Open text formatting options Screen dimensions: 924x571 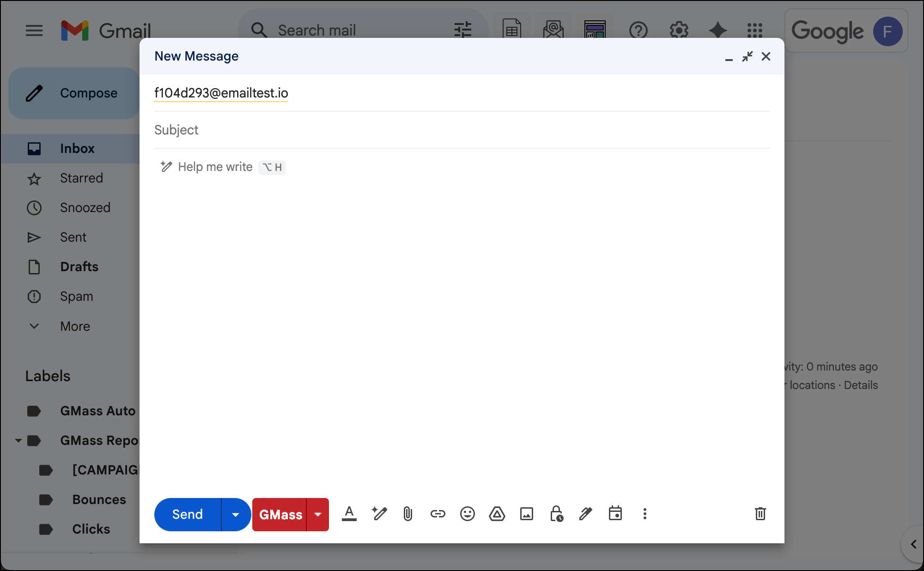[x=349, y=514]
